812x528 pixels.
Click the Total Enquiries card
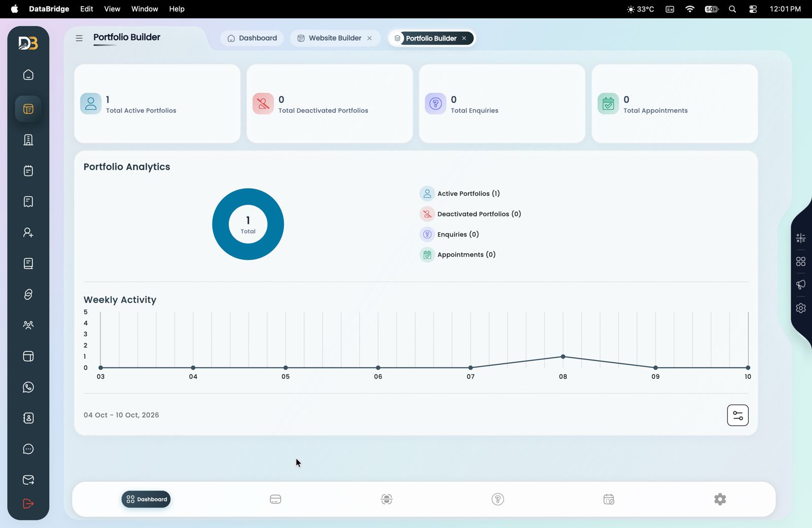pos(502,103)
